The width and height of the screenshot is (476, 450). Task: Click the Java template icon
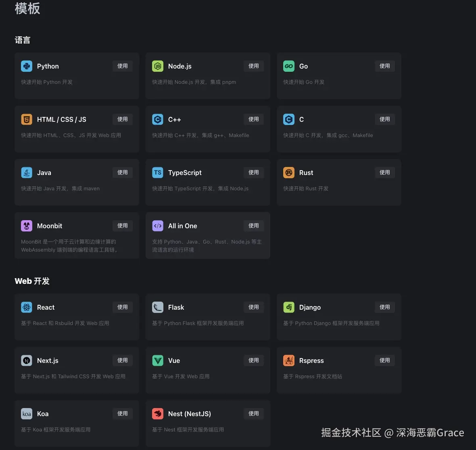(x=27, y=173)
